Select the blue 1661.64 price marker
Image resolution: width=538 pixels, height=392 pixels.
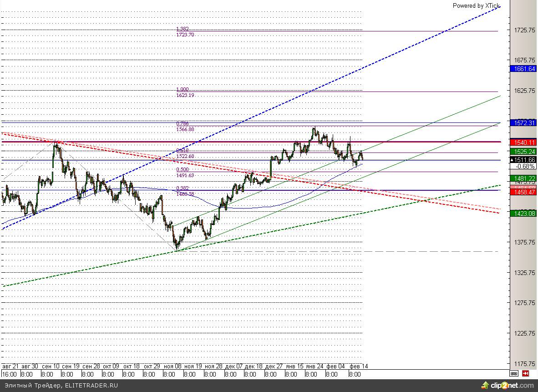(523, 69)
